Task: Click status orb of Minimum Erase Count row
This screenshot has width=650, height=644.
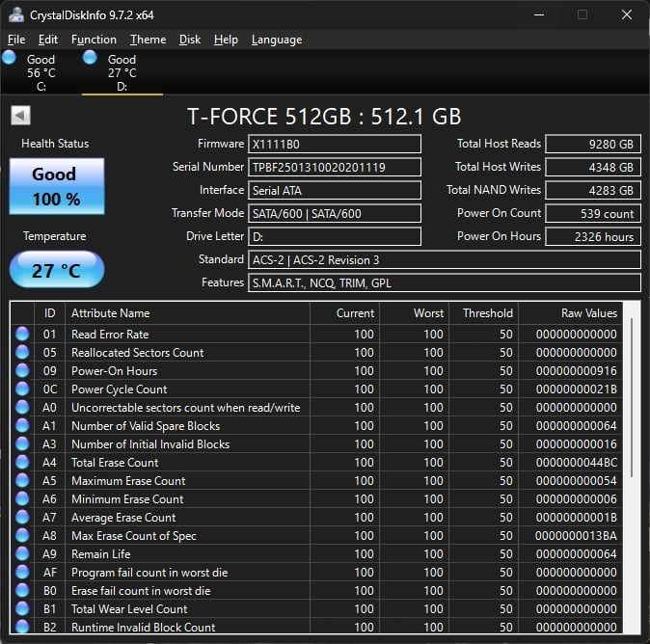Action: [22, 498]
